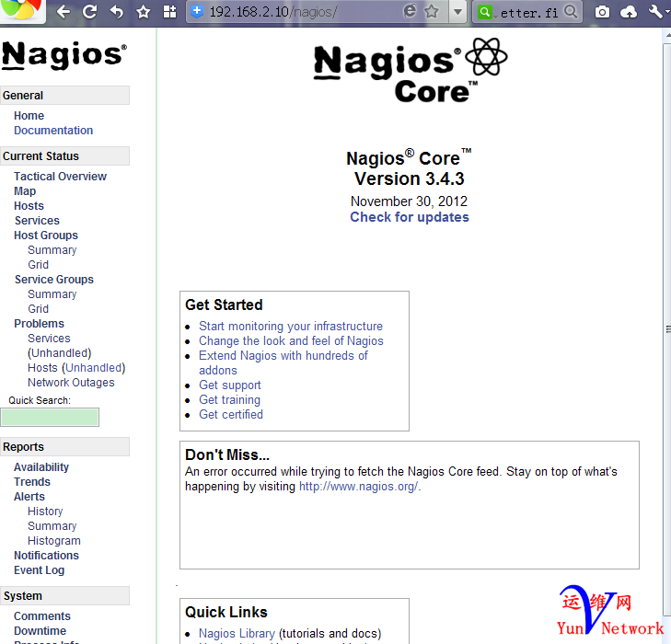Open Comments under System
The image size is (671, 644).
(42, 616)
